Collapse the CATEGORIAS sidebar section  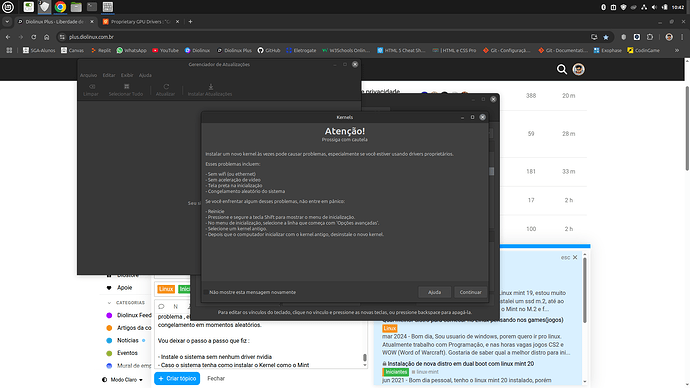(x=109, y=303)
